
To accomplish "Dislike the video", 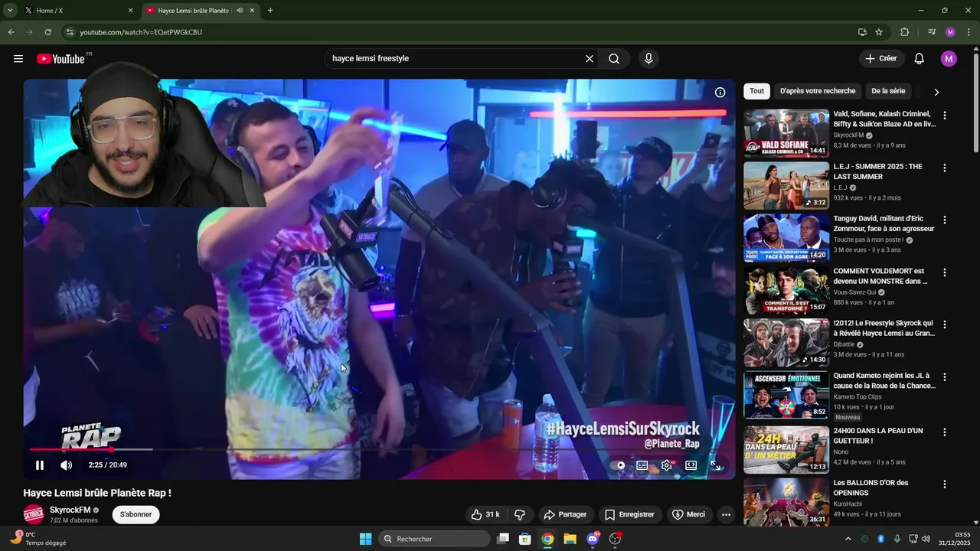I will 519,514.
